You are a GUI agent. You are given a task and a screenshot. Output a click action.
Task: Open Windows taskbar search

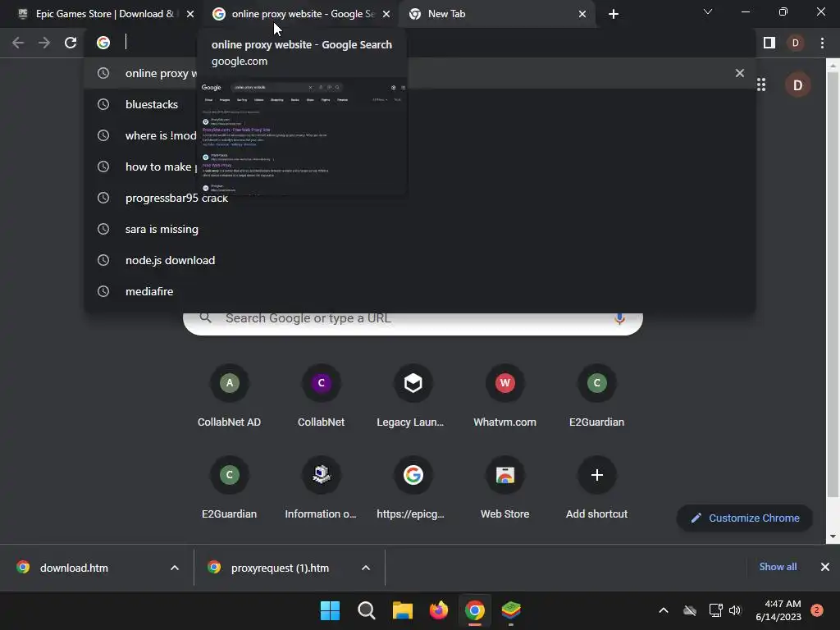367,610
